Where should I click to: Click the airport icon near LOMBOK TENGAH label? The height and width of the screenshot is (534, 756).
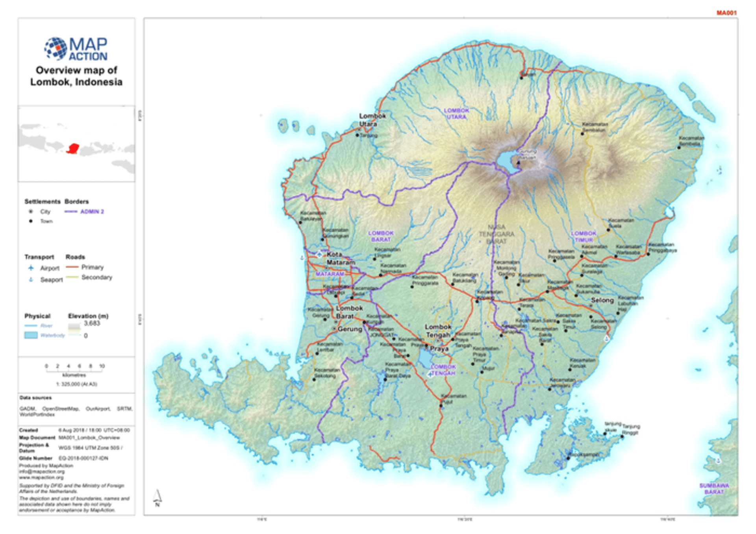(x=430, y=374)
